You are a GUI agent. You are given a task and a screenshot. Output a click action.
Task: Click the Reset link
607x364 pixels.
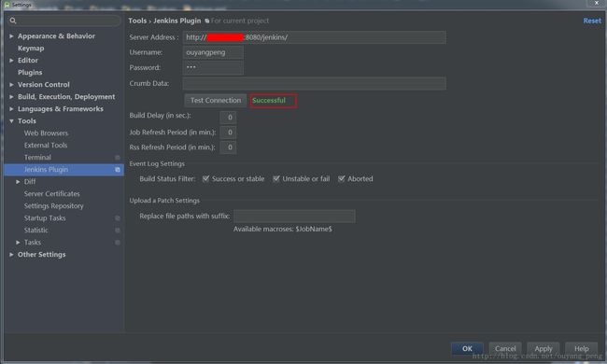(x=592, y=21)
